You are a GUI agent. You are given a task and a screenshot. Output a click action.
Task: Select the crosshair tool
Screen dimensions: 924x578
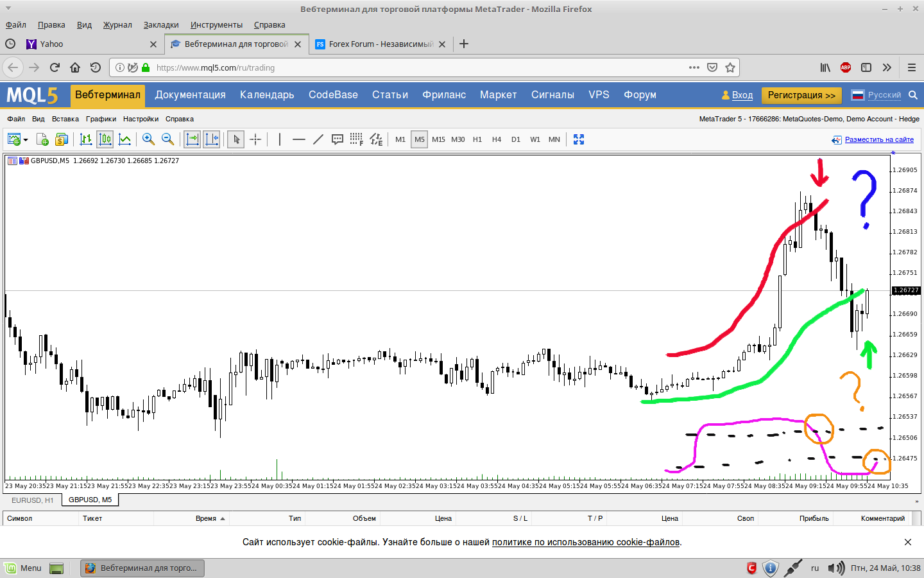(x=255, y=139)
